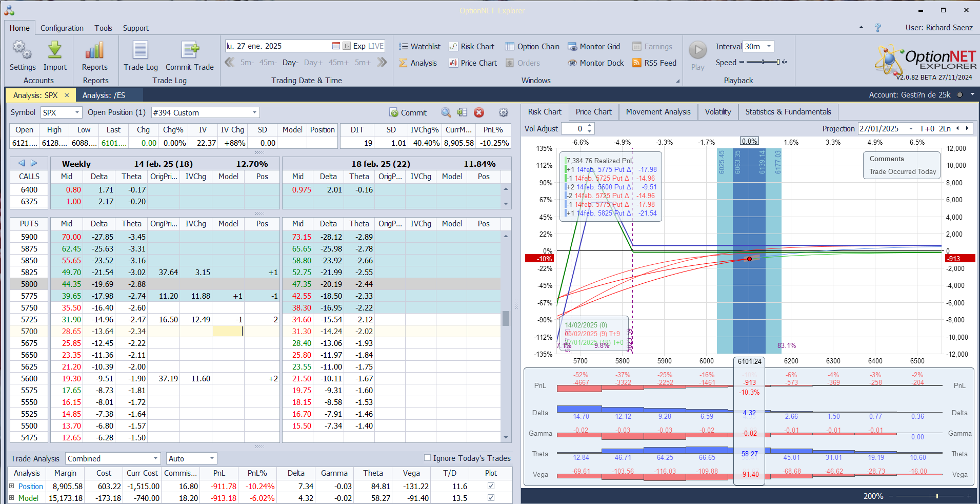Click the magnifier search icon beside Commit

point(446,112)
